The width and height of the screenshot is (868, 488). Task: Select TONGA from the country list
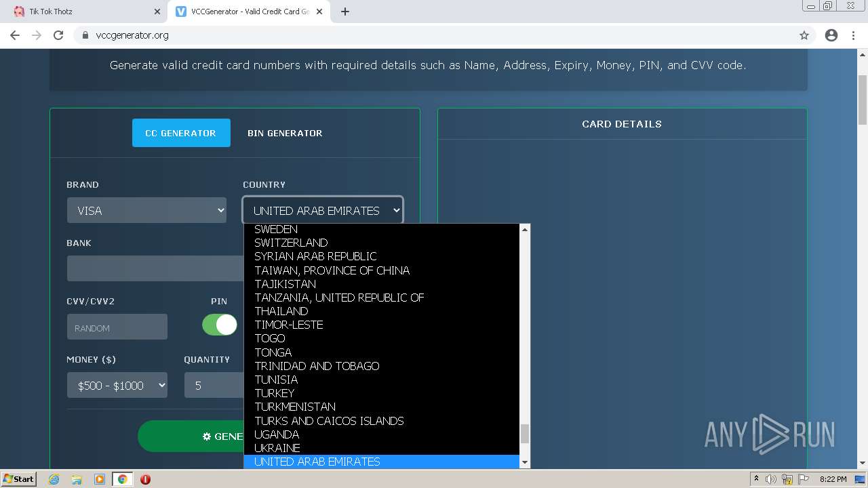click(382, 352)
